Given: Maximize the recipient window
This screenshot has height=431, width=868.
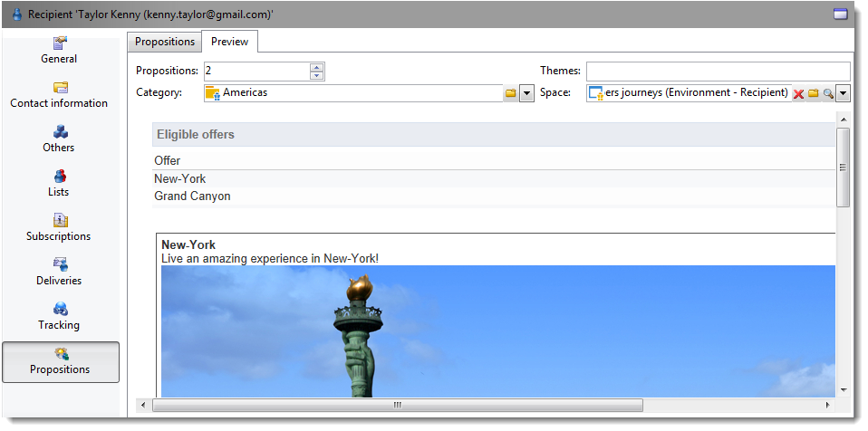Looking at the screenshot, I should (x=841, y=14).
